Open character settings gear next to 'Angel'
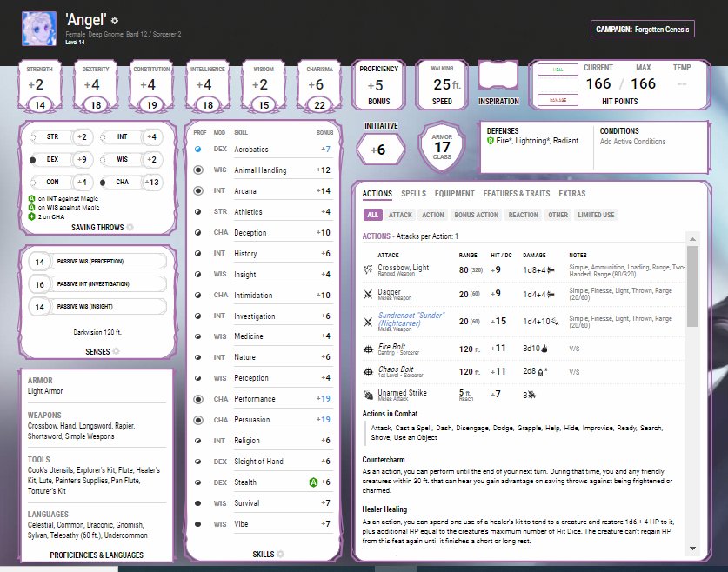The height and width of the screenshot is (572, 728). (x=115, y=20)
